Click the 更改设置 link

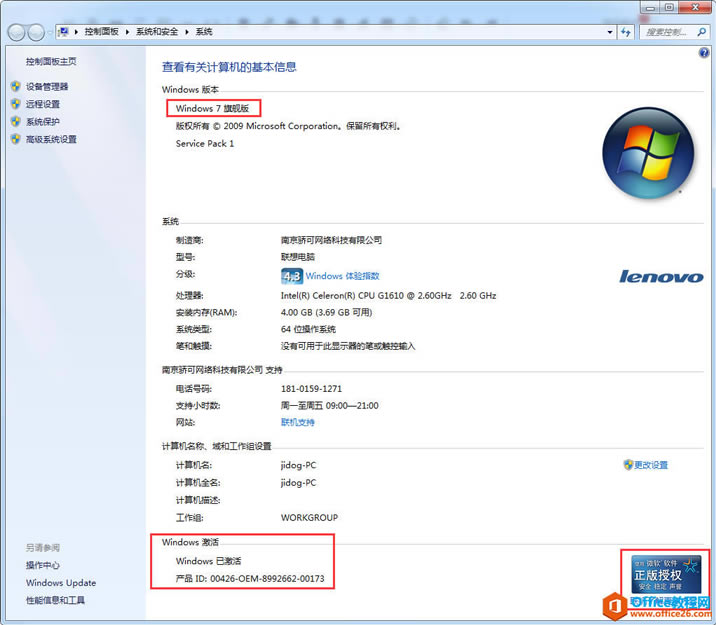(x=651, y=465)
